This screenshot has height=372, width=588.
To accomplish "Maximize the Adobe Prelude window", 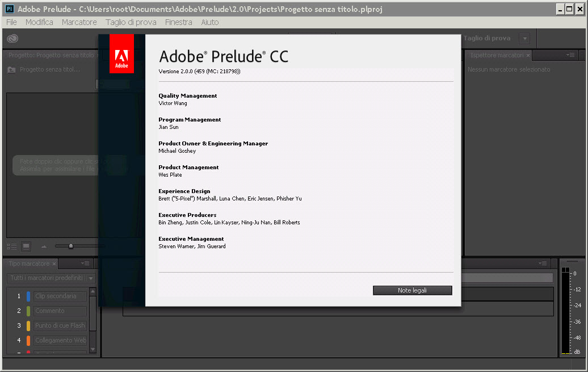I will point(569,9).
